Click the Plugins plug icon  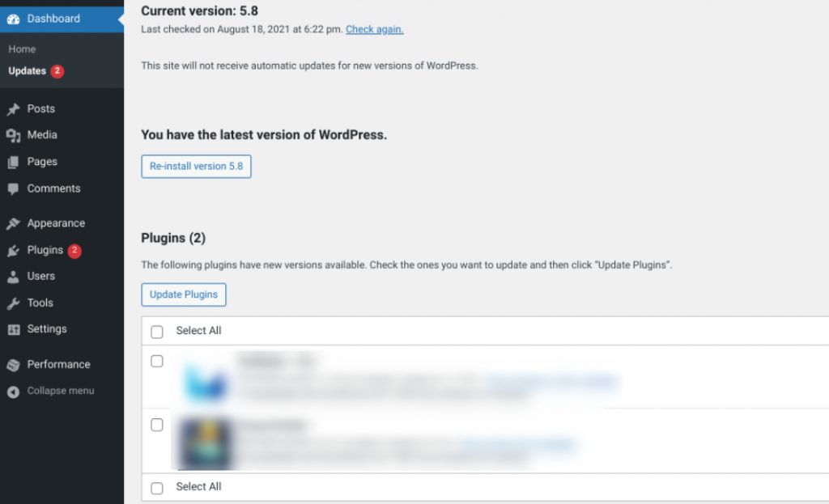(13, 251)
